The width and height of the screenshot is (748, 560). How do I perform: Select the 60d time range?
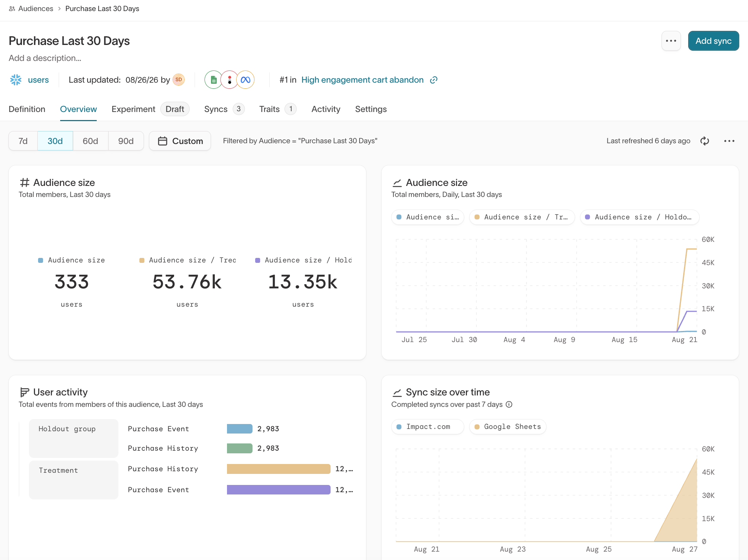(x=90, y=141)
